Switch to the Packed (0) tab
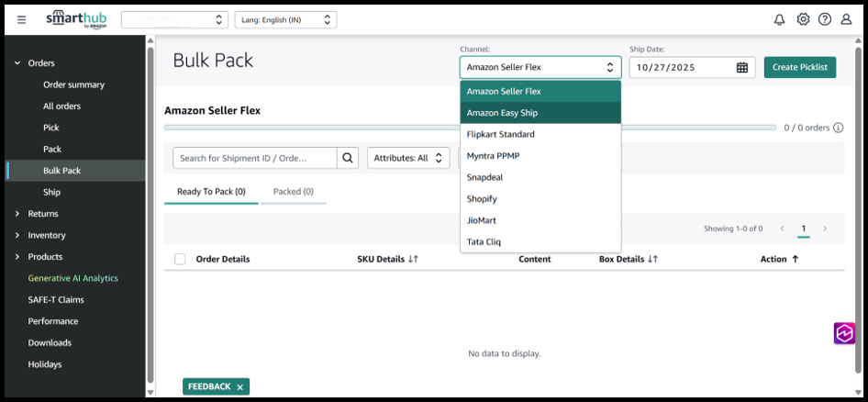Screen dimensions: 868x402 pos(293,192)
